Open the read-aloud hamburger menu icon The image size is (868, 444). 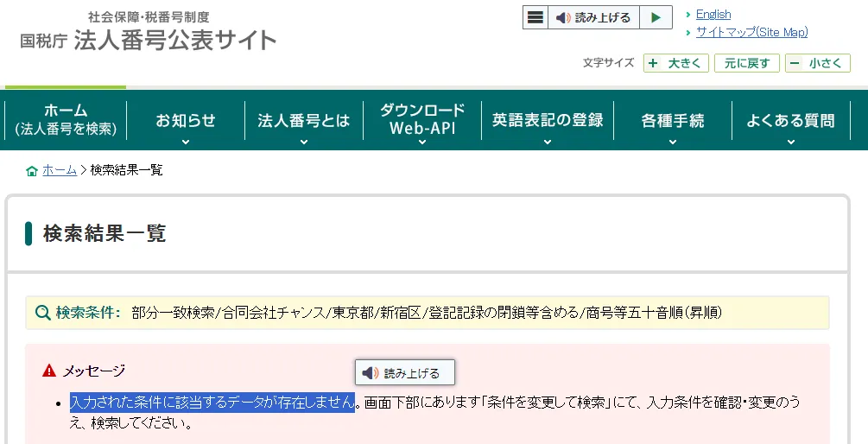pos(535,17)
